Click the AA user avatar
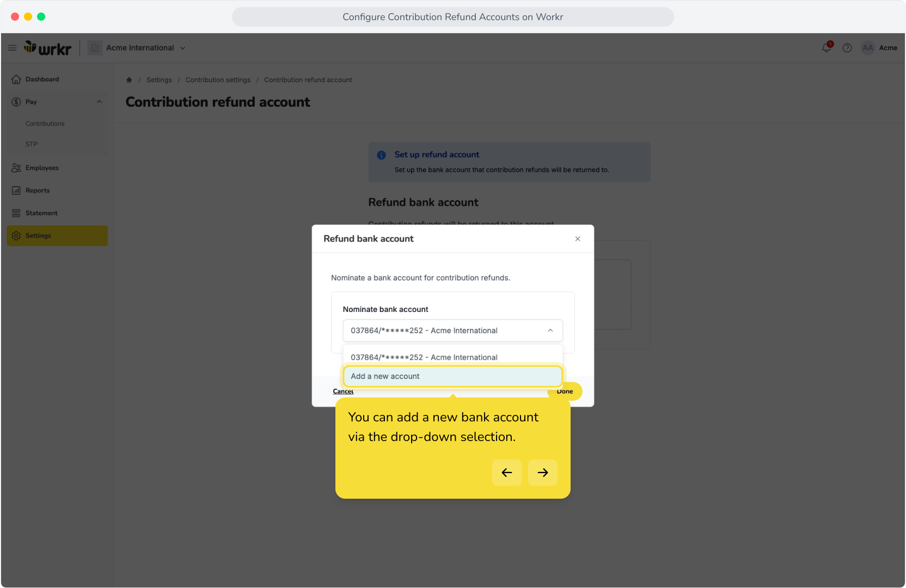This screenshot has width=906, height=588. point(868,48)
